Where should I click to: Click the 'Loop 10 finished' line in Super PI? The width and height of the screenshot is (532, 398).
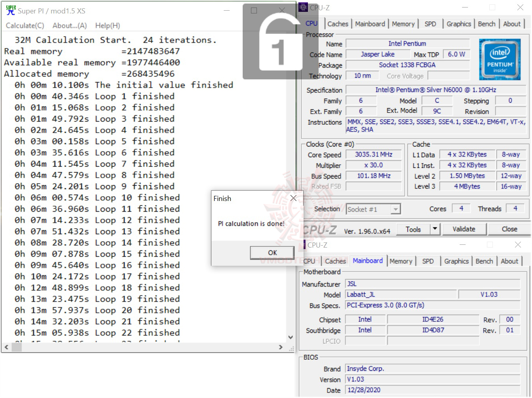point(97,197)
